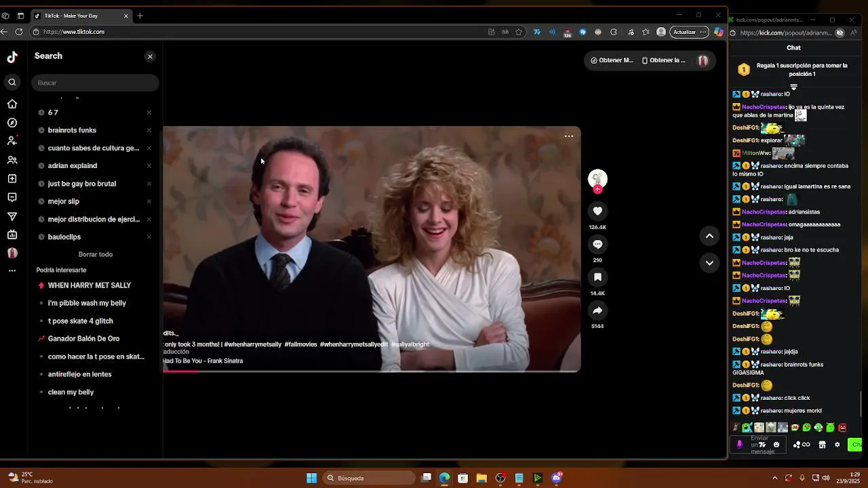Open the Activity inbox icon in the sidebar
Image resolution: width=868 pixels, height=488 pixels.
12,197
